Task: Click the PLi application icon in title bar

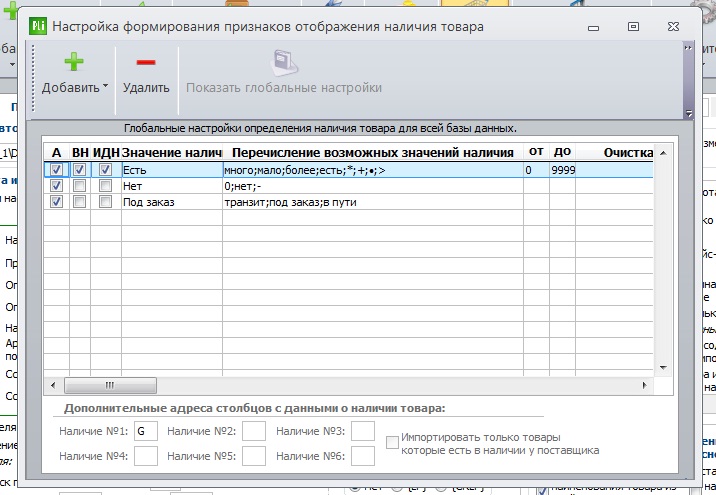Action: pos(38,26)
